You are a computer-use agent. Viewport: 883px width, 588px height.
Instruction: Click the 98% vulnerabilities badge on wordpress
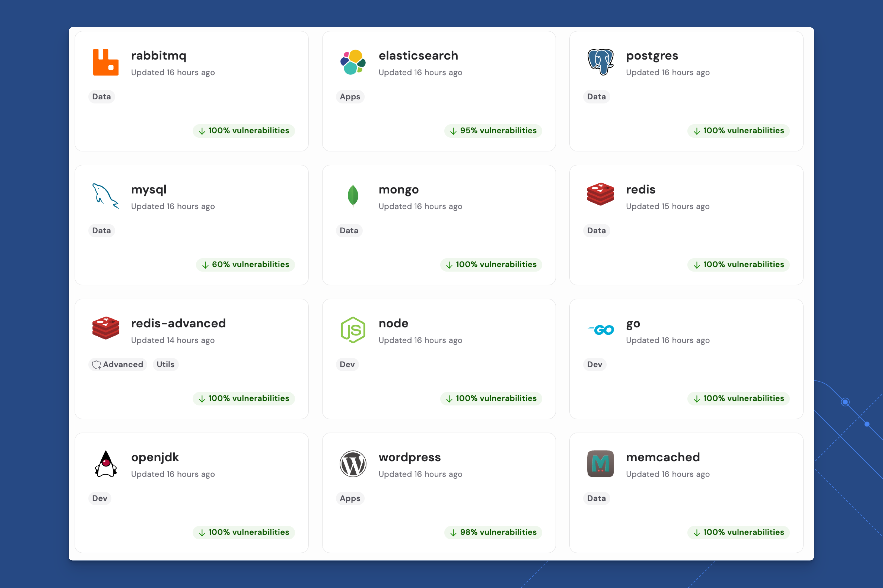(x=493, y=532)
